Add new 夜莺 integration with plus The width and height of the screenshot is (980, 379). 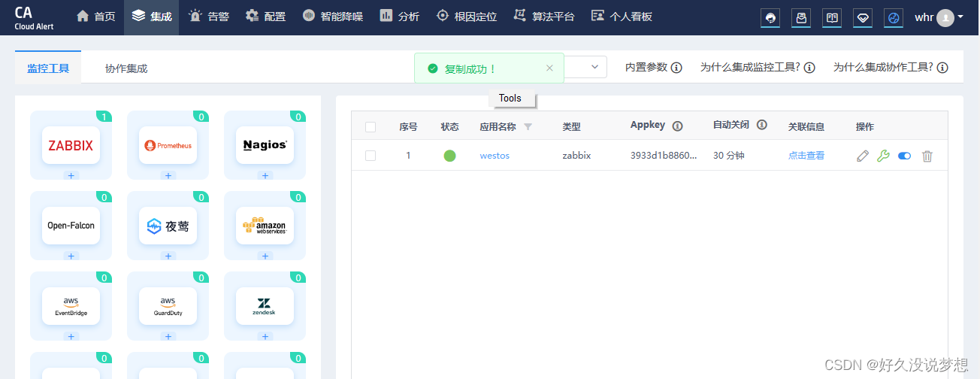pos(168,256)
